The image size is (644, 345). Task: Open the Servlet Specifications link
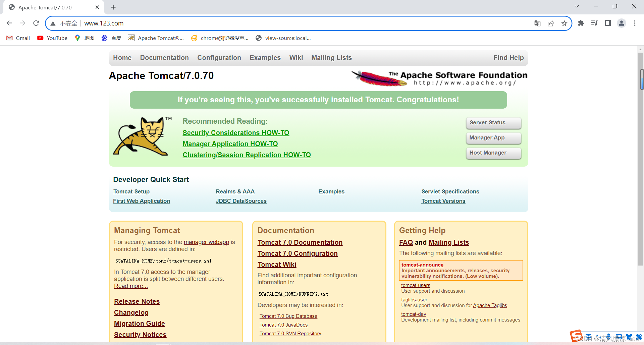pos(450,191)
